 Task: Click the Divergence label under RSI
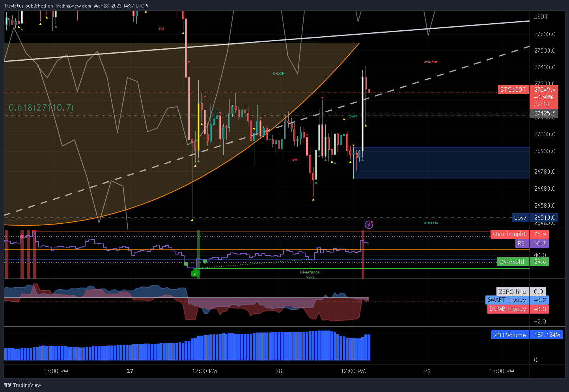pyautogui.click(x=310, y=272)
